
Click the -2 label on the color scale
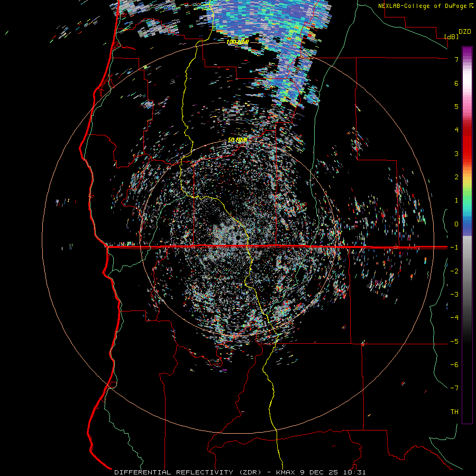(454, 271)
